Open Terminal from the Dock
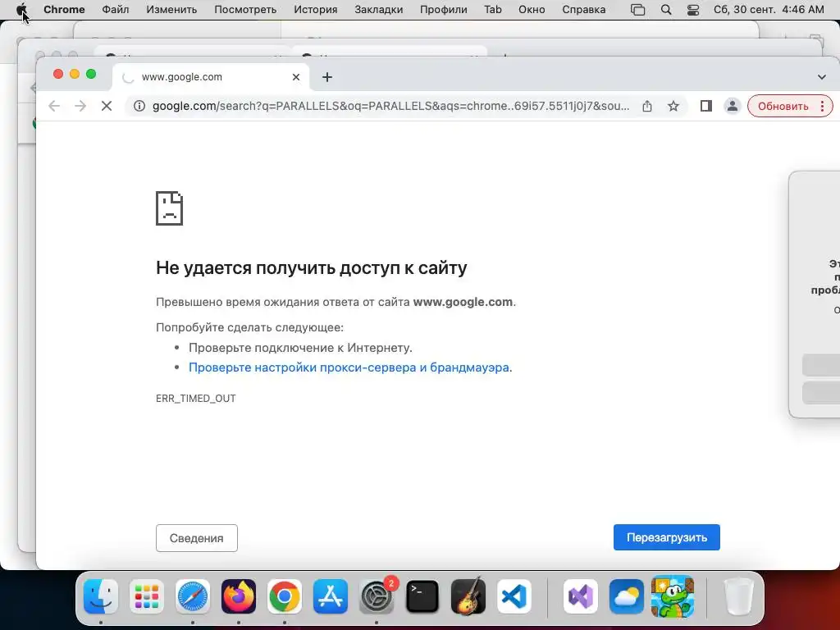 422,596
